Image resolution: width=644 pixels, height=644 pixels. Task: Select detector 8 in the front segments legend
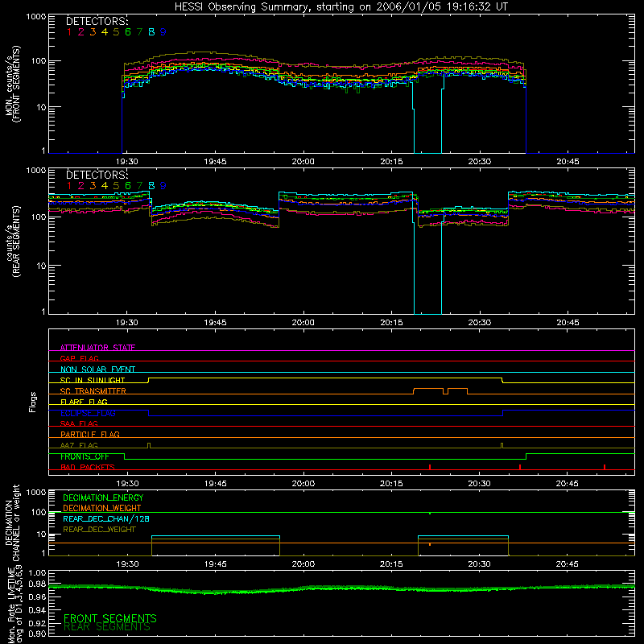[x=151, y=32]
